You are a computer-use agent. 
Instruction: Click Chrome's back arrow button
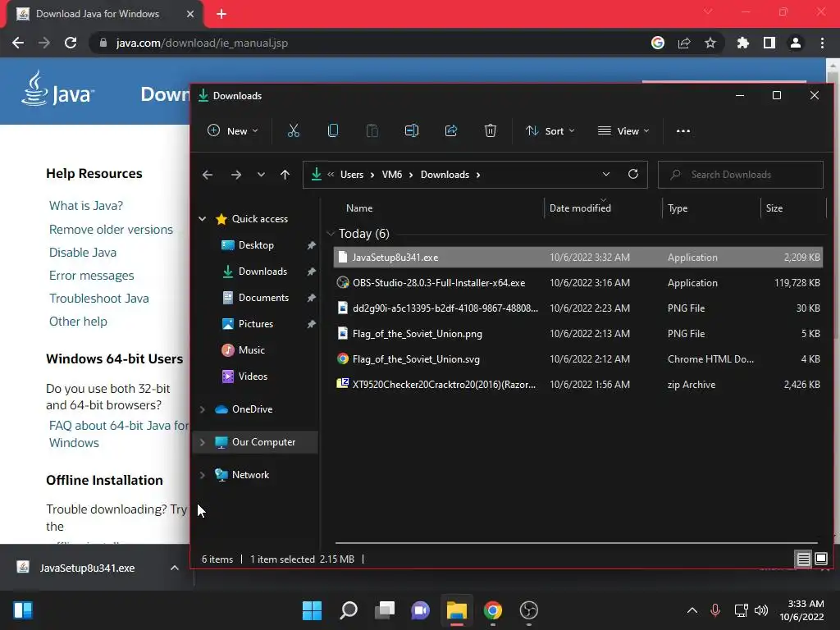18,43
